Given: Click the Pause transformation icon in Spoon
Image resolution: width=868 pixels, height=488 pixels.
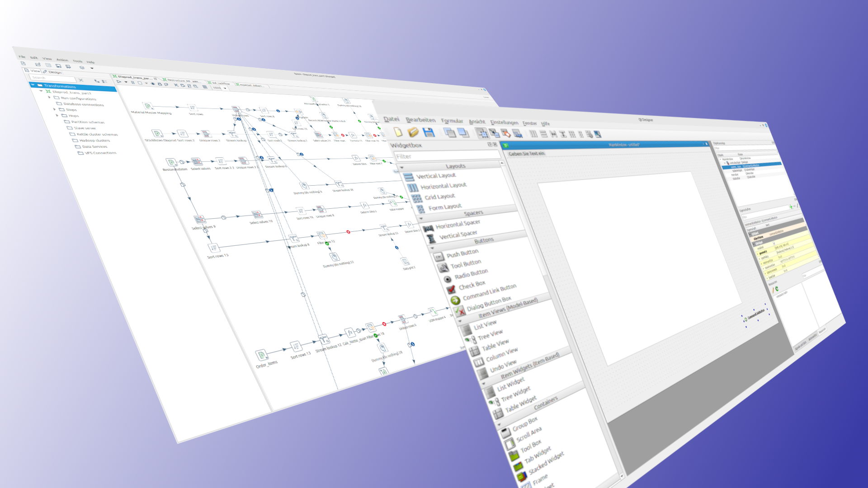Looking at the screenshot, I should (x=132, y=82).
